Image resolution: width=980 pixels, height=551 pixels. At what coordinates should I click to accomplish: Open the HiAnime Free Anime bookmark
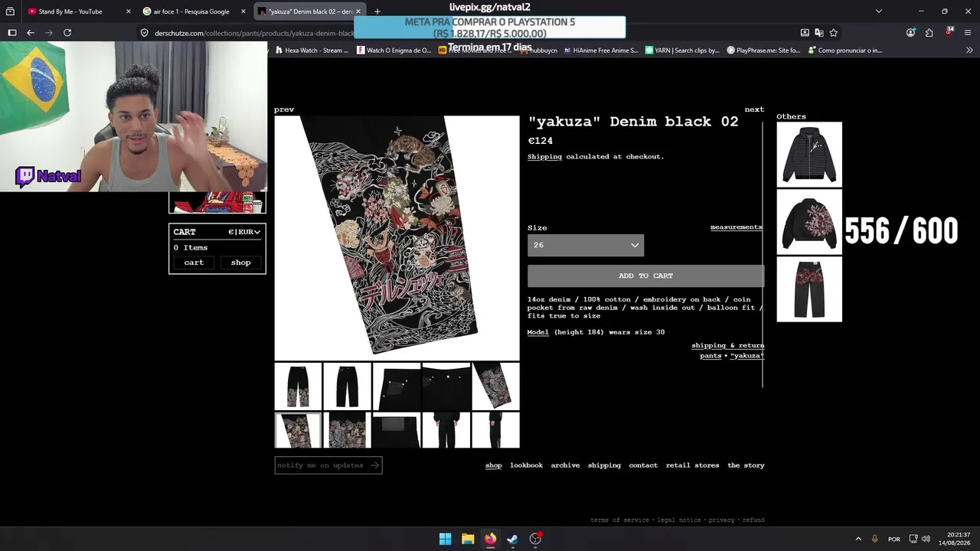point(600,51)
